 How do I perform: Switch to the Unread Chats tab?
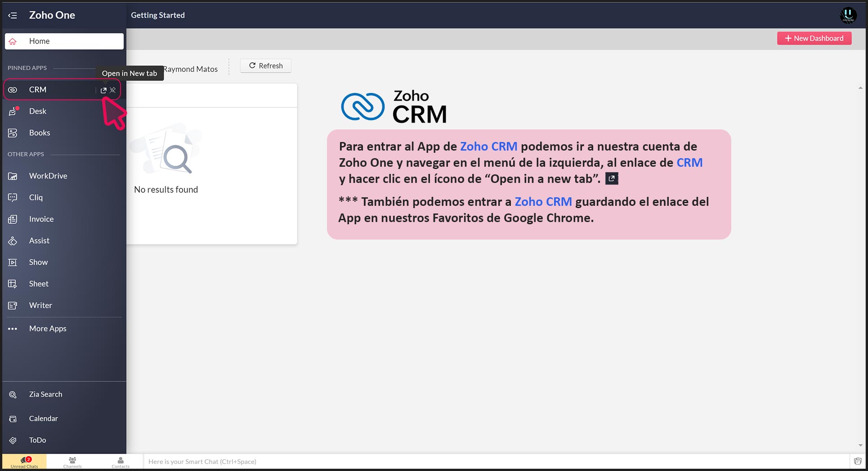[24, 462]
